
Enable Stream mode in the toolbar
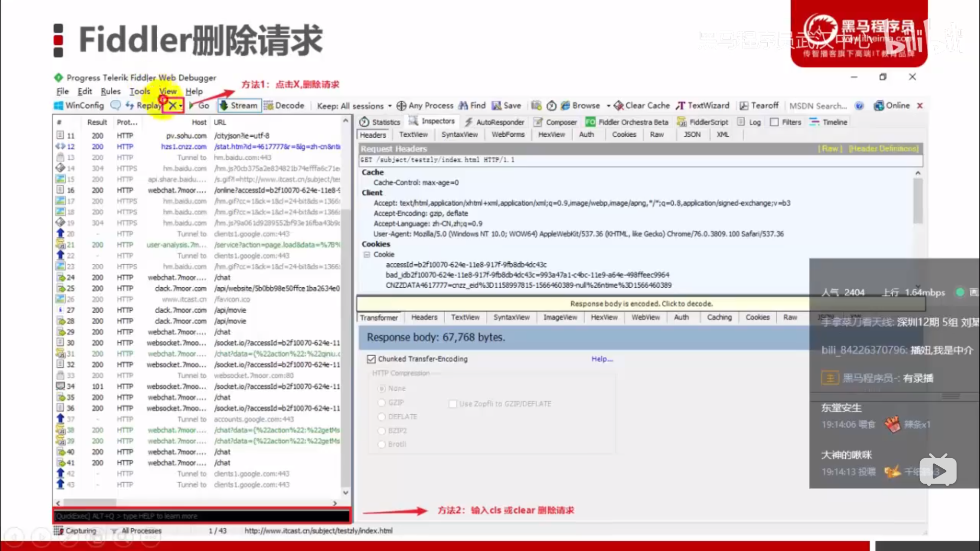(238, 105)
